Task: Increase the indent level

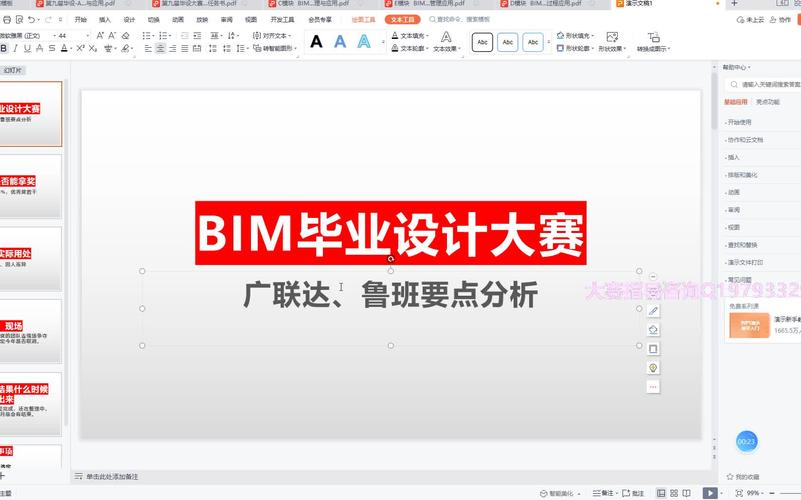Action: click(197, 36)
